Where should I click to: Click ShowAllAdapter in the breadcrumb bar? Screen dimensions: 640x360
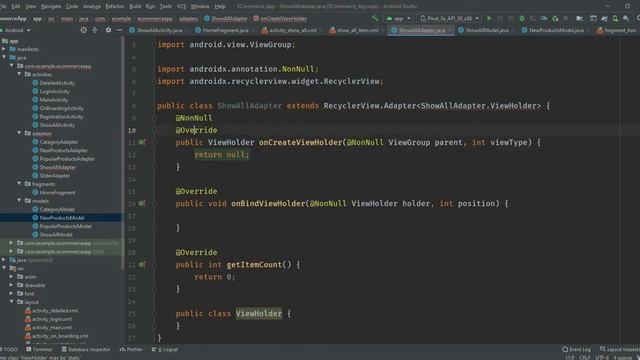point(226,18)
